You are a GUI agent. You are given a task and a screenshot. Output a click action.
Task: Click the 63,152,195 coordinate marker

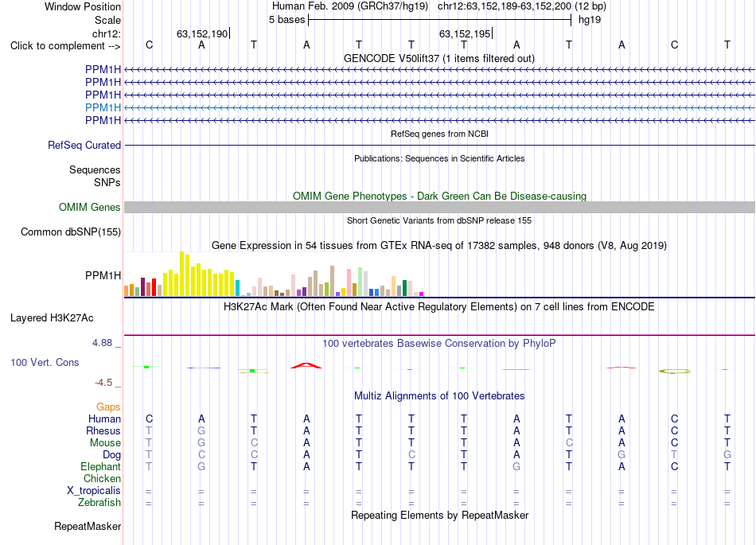pyautogui.click(x=464, y=33)
